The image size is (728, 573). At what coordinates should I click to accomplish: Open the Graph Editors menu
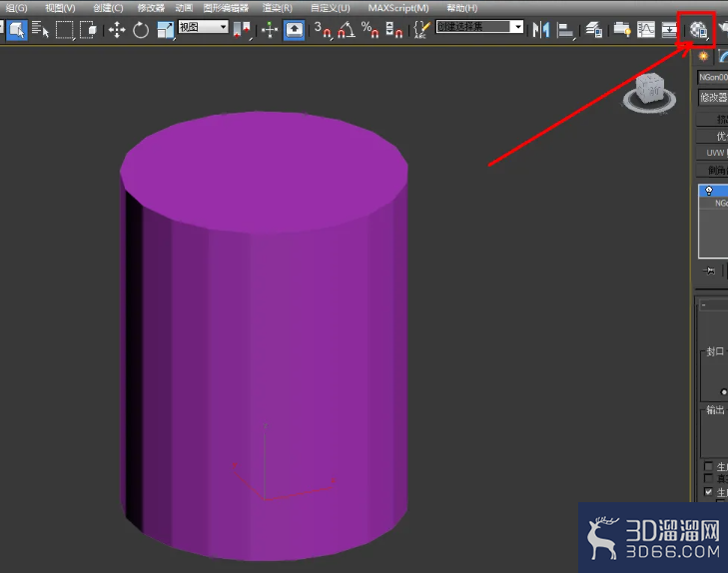(x=226, y=8)
